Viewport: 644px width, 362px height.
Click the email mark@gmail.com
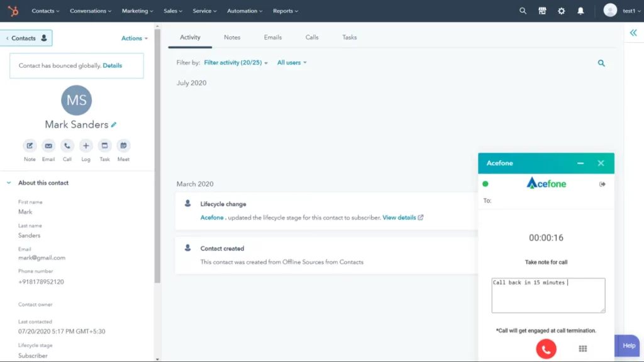tap(42, 258)
